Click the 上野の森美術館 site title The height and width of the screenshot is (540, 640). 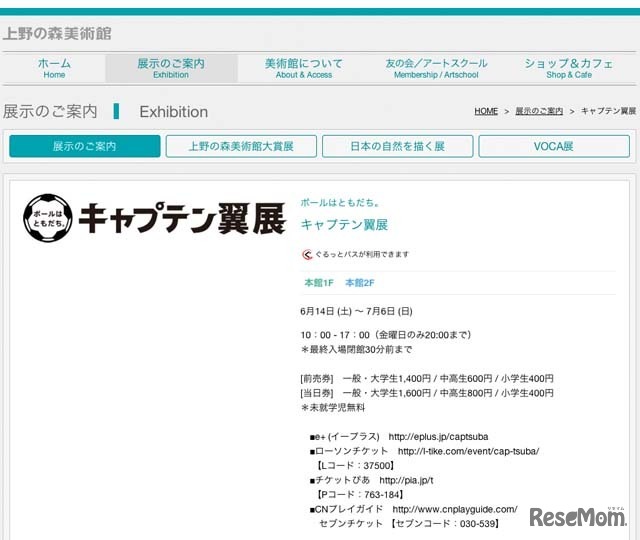point(57,33)
